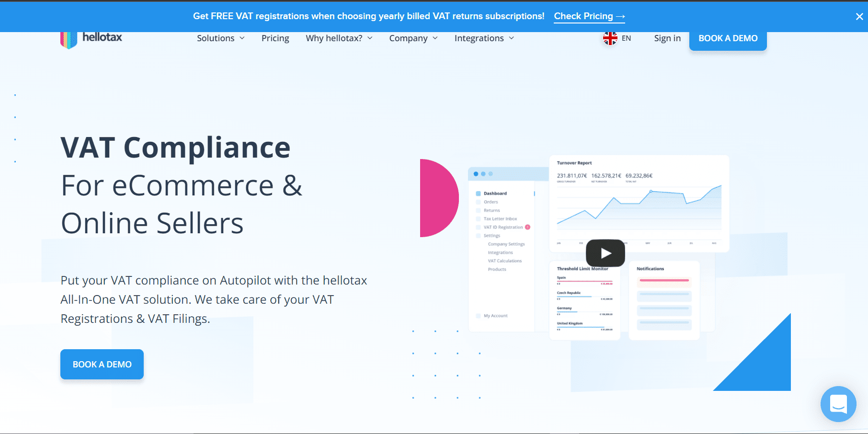Open the Pricing page
The width and height of the screenshot is (868, 434).
[x=275, y=38]
